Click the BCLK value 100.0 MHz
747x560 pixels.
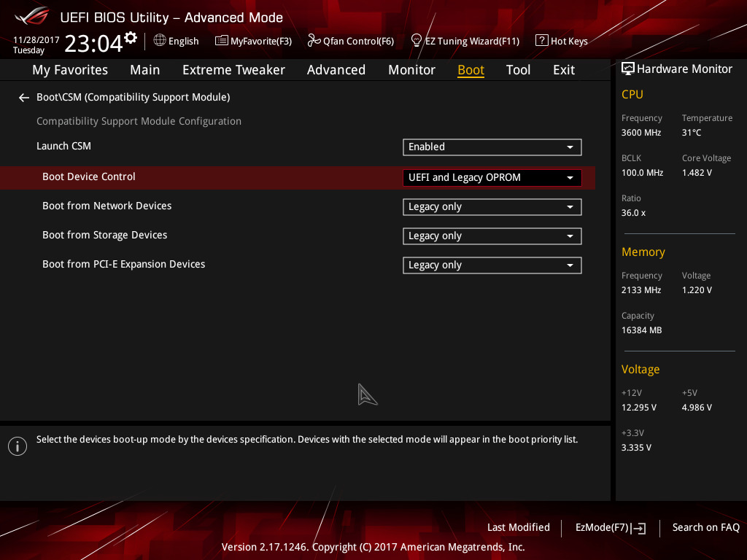coord(642,173)
